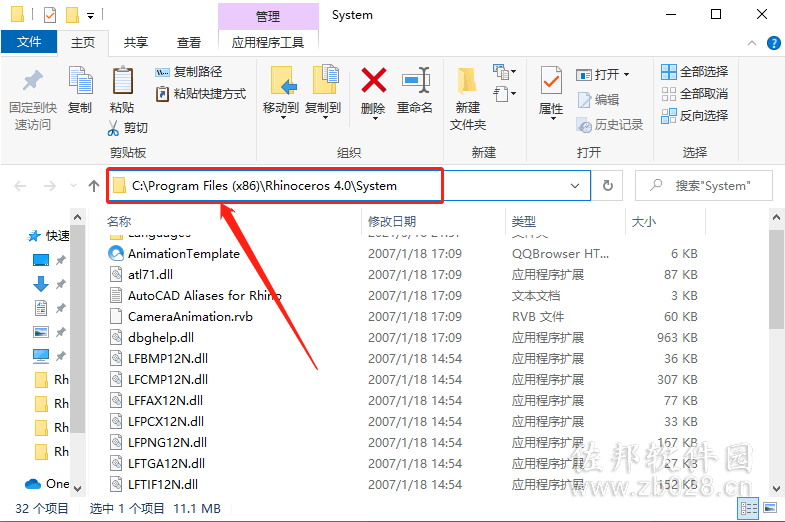
Task: Open Quick access in navigation pane
Action: click(x=49, y=236)
